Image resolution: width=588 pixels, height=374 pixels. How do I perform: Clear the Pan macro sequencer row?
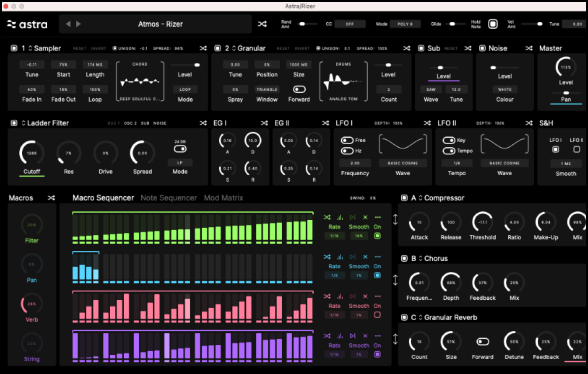coord(365,257)
